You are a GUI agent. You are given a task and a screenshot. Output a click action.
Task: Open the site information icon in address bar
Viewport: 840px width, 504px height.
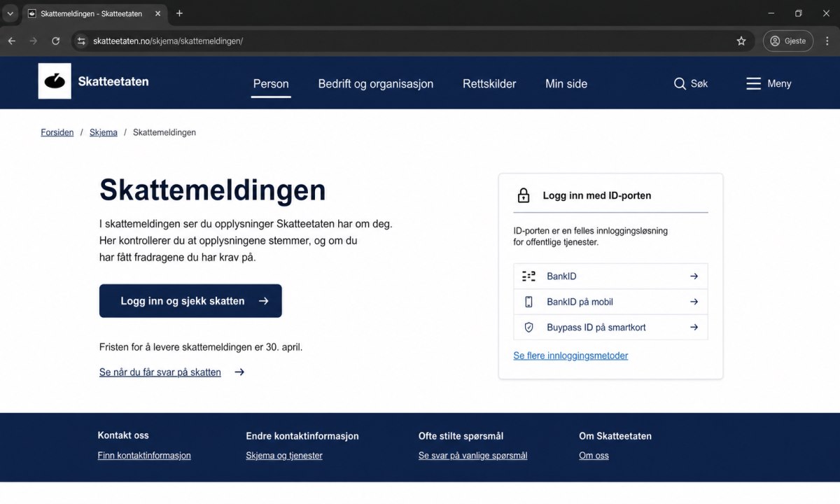(x=81, y=41)
